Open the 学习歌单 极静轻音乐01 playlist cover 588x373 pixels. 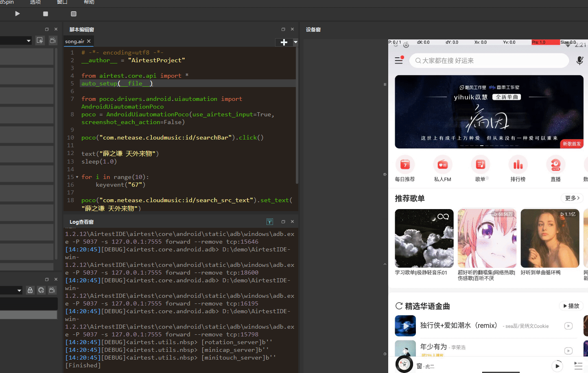pyautogui.click(x=424, y=238)
